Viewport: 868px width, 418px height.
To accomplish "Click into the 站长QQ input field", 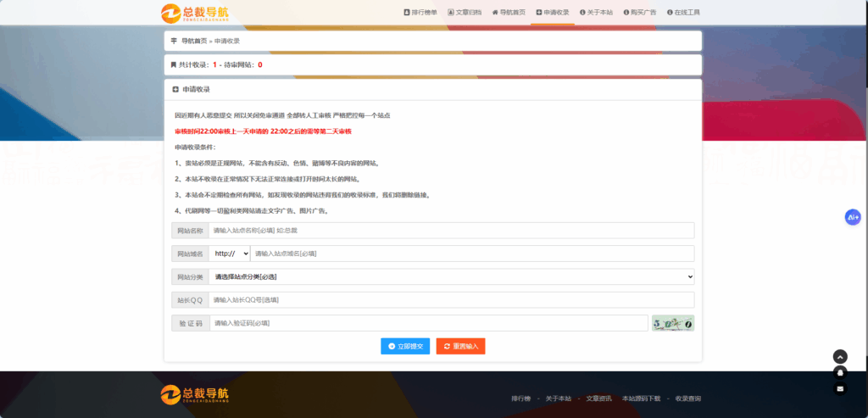I will tap(451, 300).
